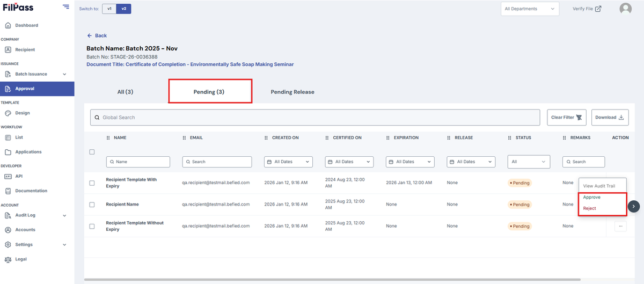Click the CERTIFIED ON column drag handle
The height and width of the screenshot is (284, 644).
click(x=327, y=138)
